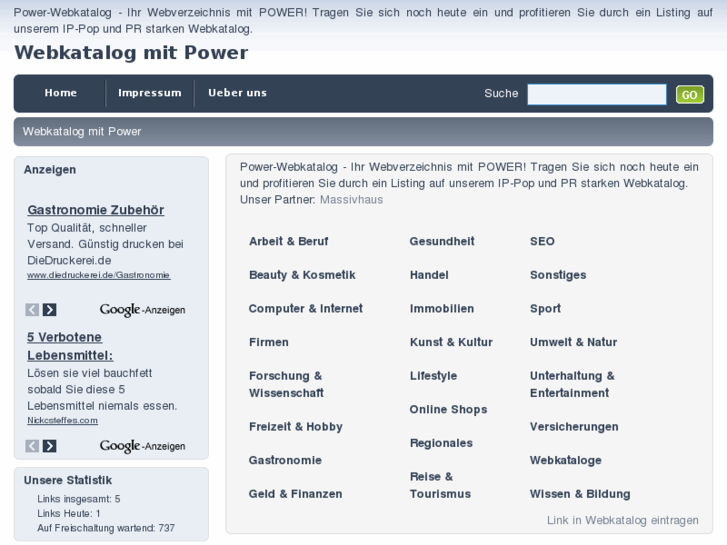Open the Unterhaltung & Entertainment category
Viewport: 727px width, 545px height.
573,385
